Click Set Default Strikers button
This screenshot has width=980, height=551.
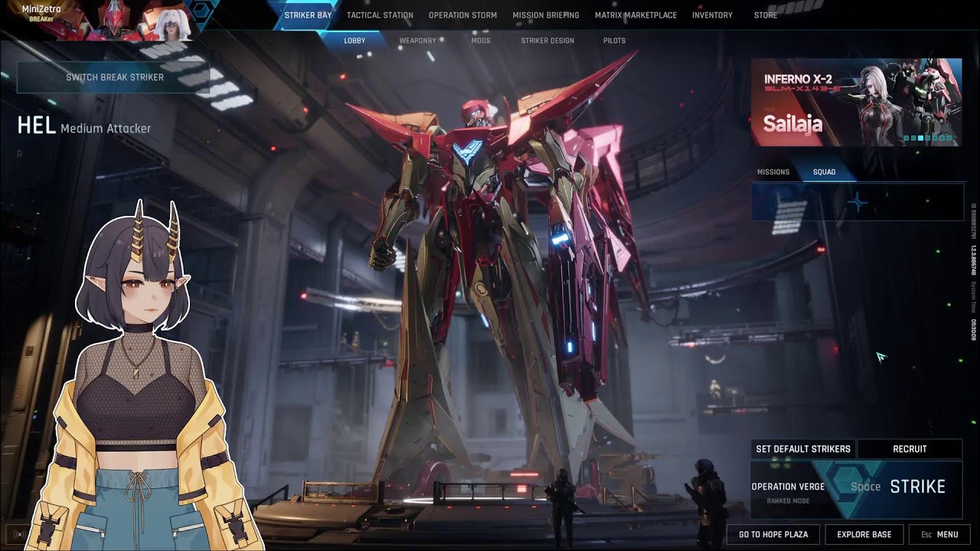click(803, 449)
